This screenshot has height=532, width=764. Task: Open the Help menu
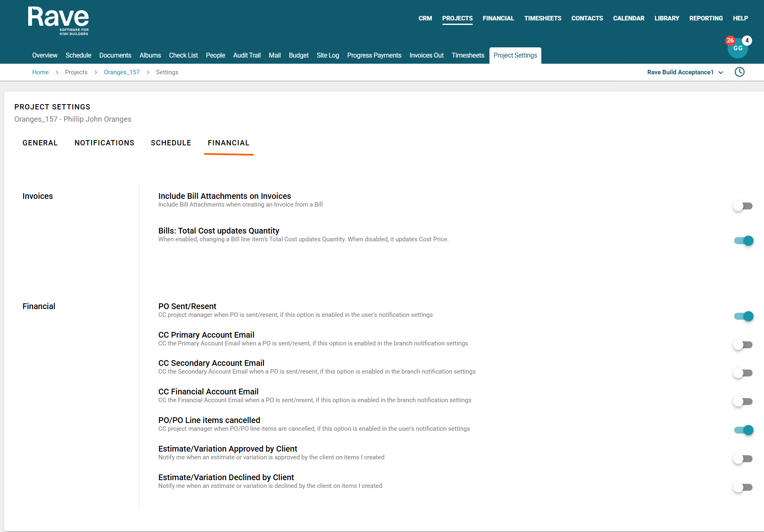pyautogui.click(x=740, y=18)
